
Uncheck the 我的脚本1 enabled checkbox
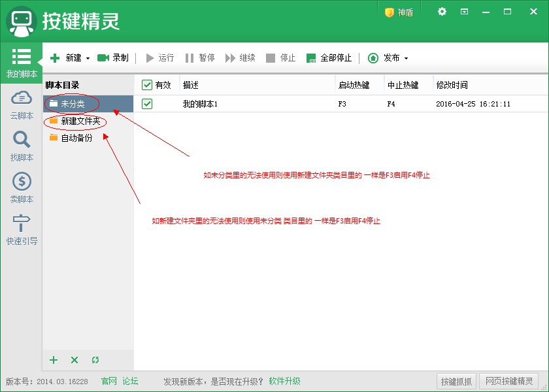point(147,104)
